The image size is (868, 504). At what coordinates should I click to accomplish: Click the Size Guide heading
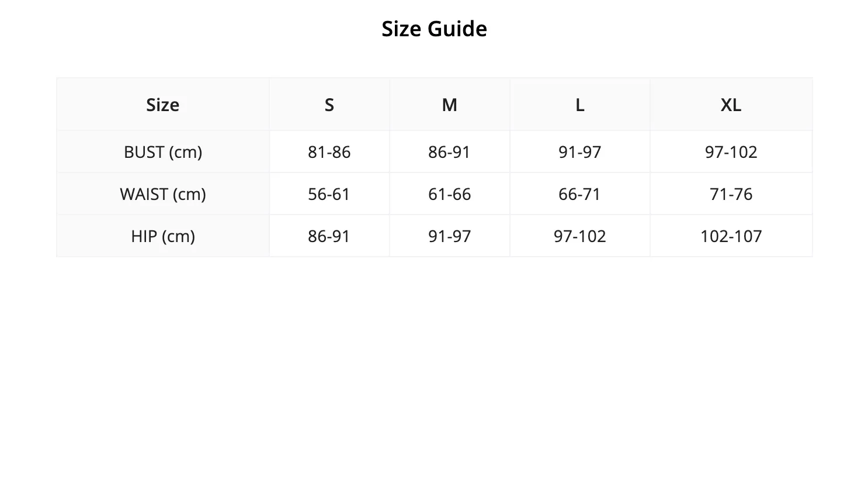(x=434, y=29)
